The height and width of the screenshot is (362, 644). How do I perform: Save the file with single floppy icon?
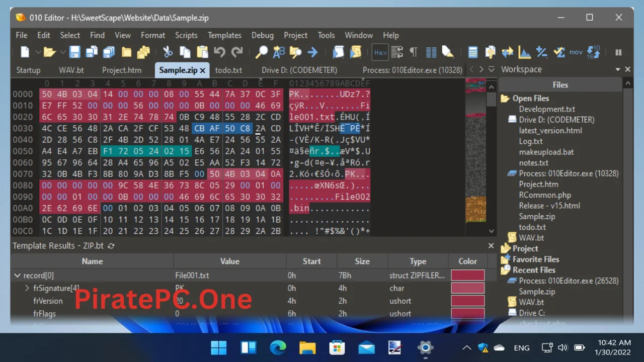point(74,52)
